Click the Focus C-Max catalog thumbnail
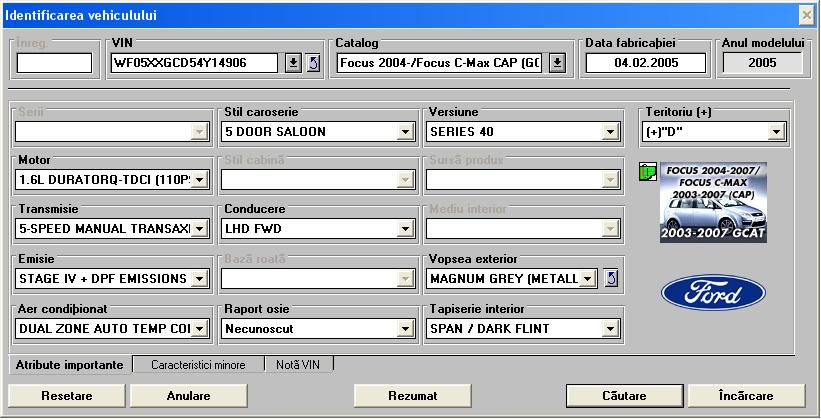Screen dimensions: 821x420 click(x=713, y=203)
